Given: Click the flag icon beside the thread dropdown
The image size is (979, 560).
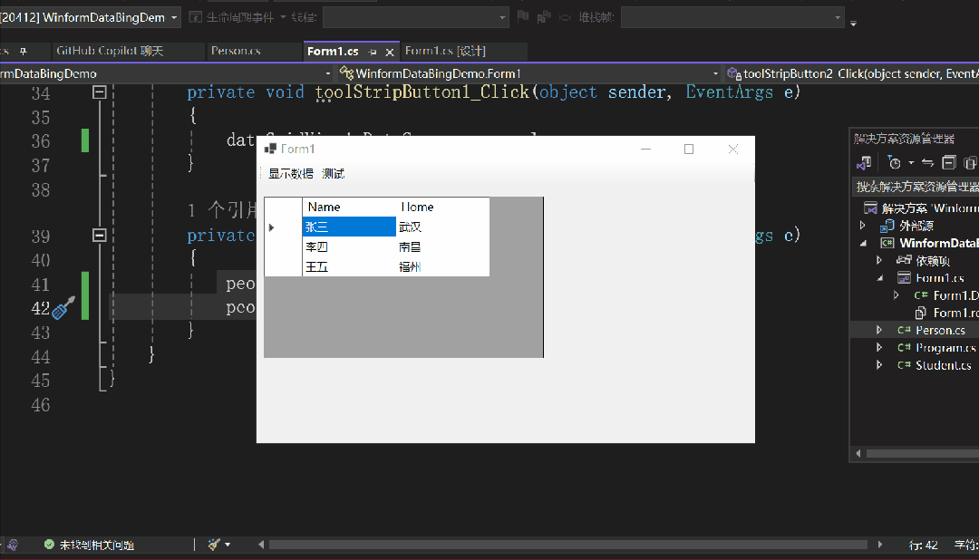Looking at the screenshot, I should pos(523,16).
